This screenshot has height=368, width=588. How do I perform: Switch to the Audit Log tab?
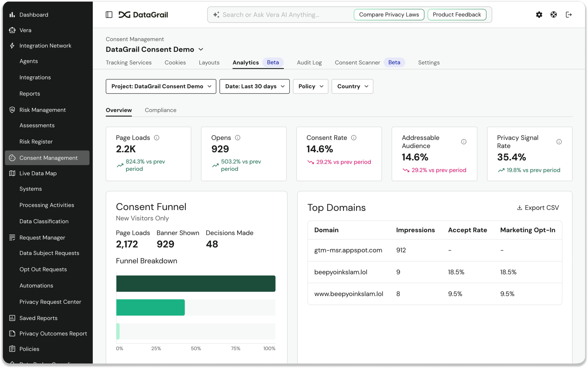point(309,62)
